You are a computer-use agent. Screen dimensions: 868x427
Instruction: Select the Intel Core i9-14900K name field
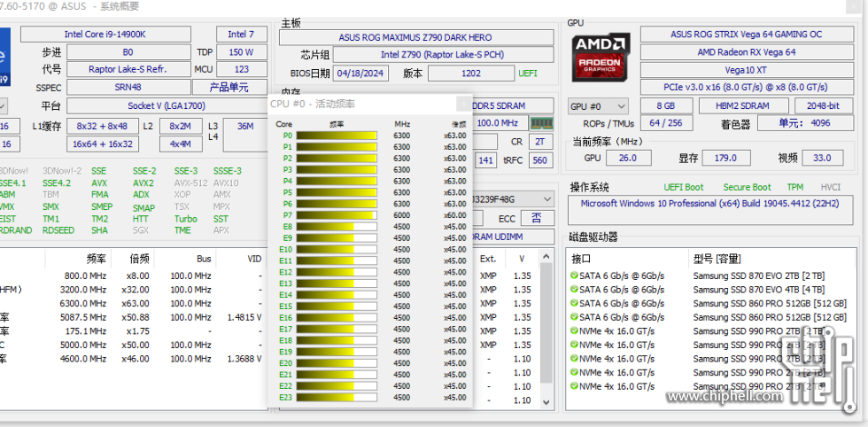[x=105, y=35]
